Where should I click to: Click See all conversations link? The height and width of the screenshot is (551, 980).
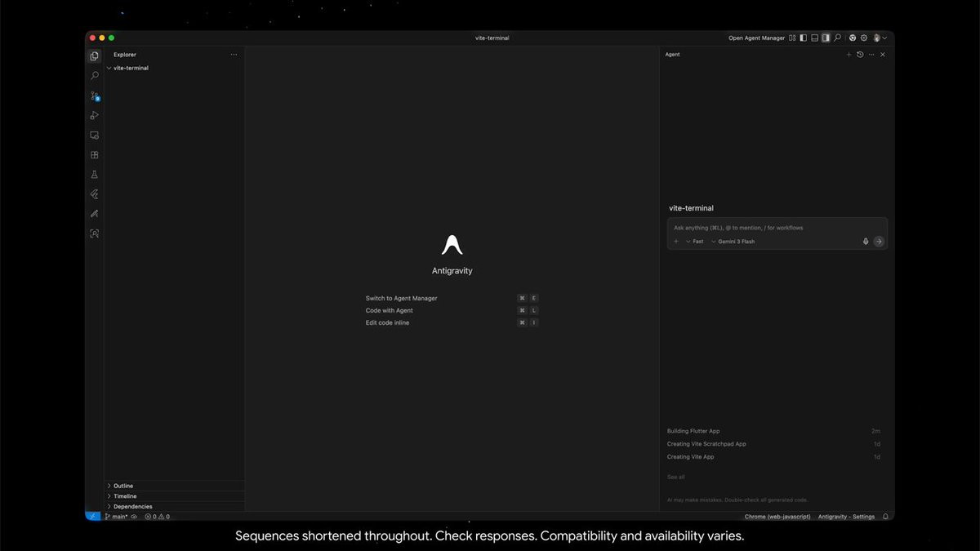click(x=676, y=477)
